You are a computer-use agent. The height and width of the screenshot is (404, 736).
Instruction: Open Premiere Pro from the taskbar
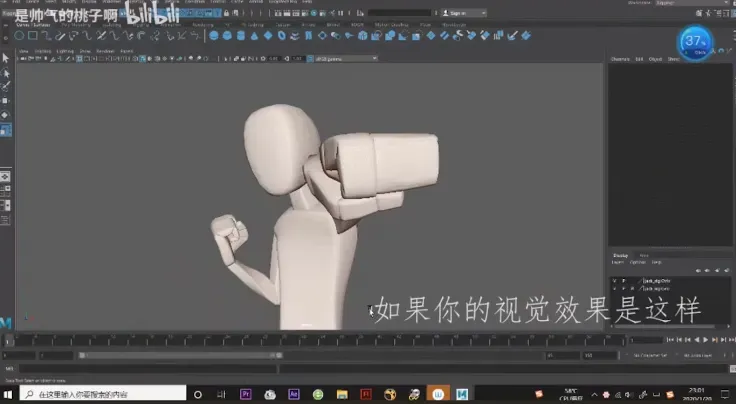(247, 394)
